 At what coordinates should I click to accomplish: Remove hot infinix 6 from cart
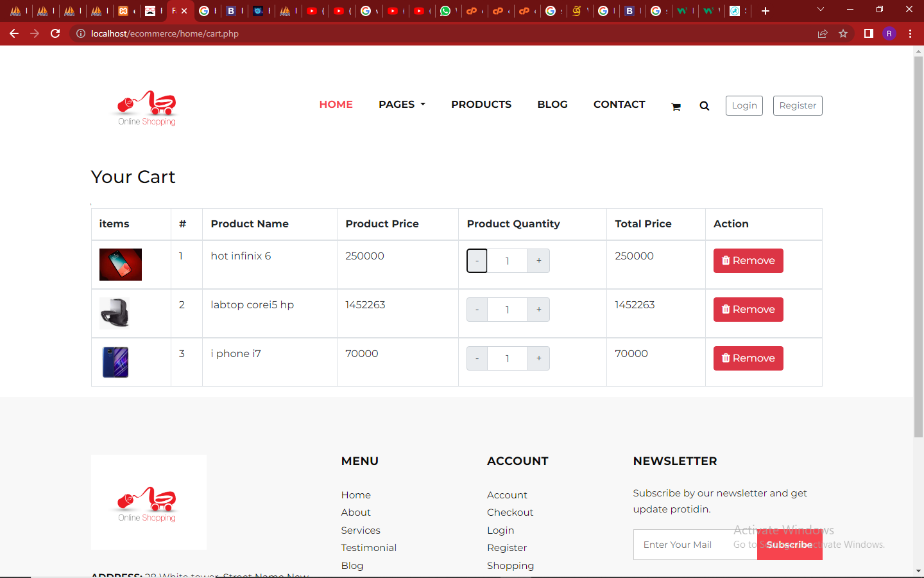pos(748,261)
